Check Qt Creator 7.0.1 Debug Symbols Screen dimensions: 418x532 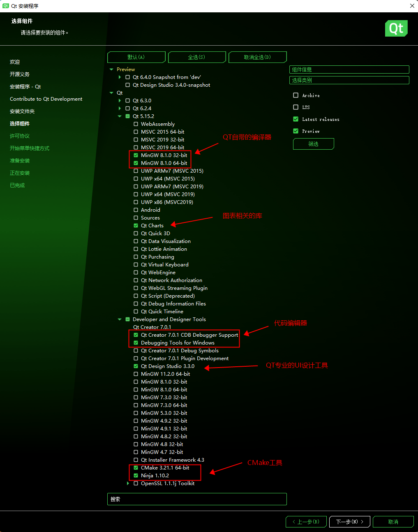(x=136, y=351)
